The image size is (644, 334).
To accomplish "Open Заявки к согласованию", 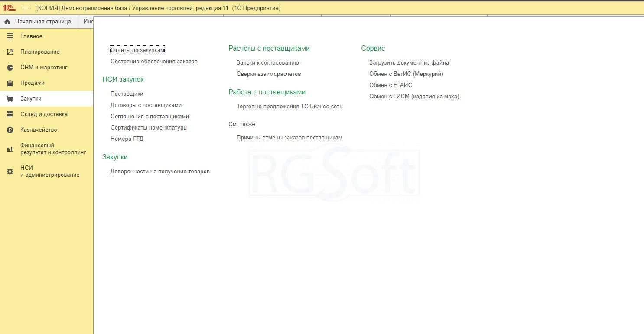I will coord(268,63).
